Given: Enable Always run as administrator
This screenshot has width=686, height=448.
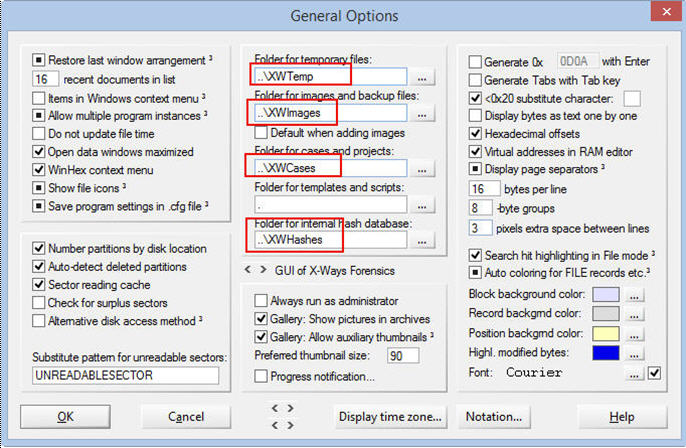Looking at the screenshot, I should pos(262,300).
